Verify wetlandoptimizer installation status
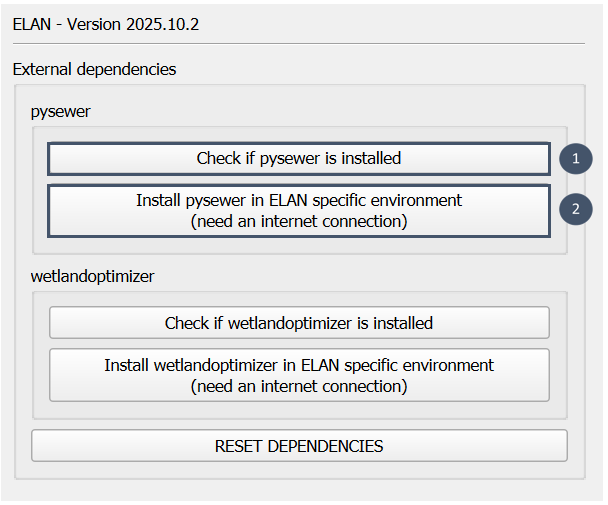Viewport: 608px width, 505px height. pos(299,323)
